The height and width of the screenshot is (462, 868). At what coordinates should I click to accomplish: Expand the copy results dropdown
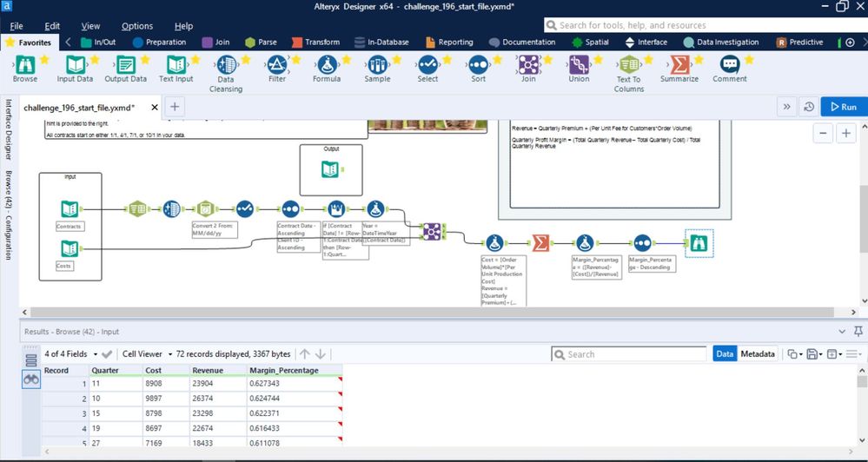800,354
